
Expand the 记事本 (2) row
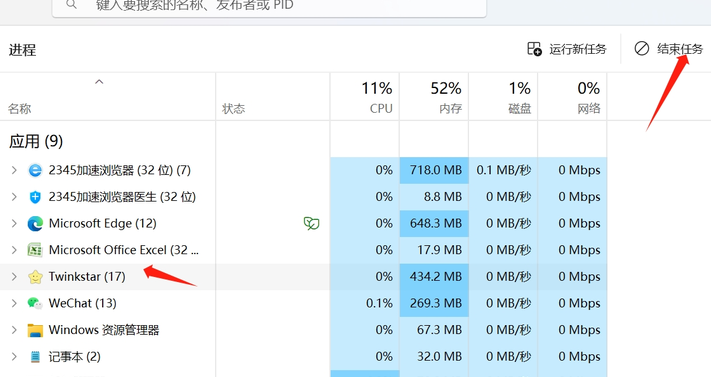coord(14,357)
